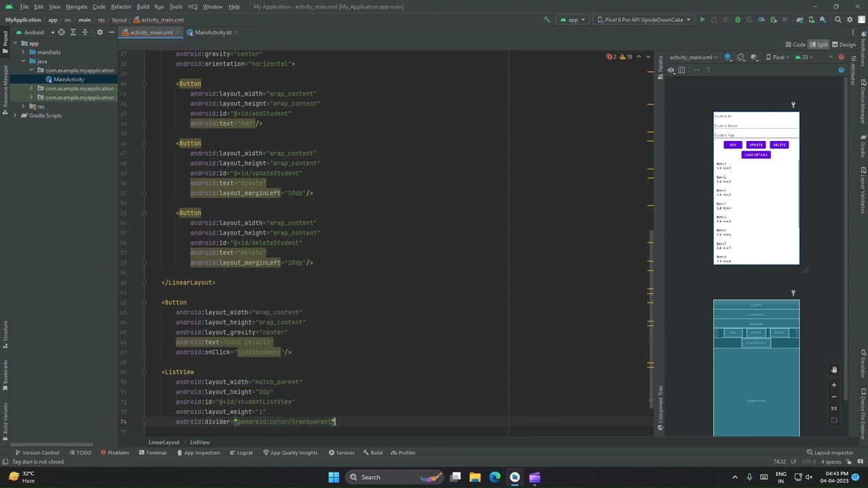This screenshot has height=488, width=868.
Task: Toggle the Component Tree side panel
Action: (660, 408)
